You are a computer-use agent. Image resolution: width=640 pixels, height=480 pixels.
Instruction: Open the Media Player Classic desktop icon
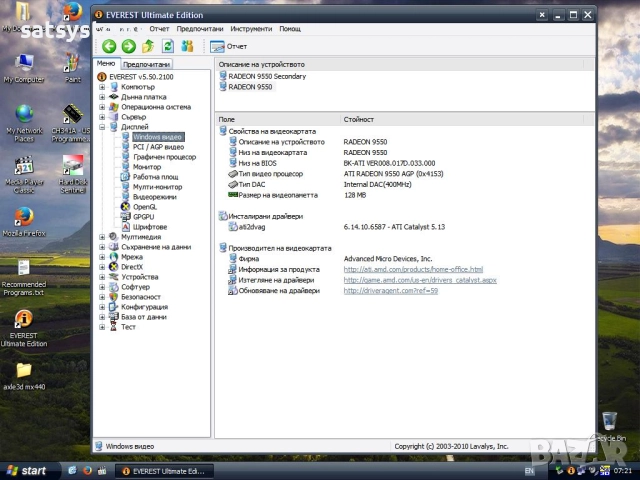(24, 170)
